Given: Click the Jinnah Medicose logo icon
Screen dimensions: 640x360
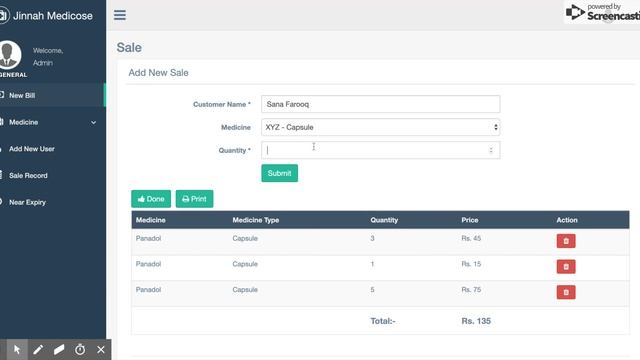Looking at the screenshot, I should pyautogui.click(x=4, y=16).
